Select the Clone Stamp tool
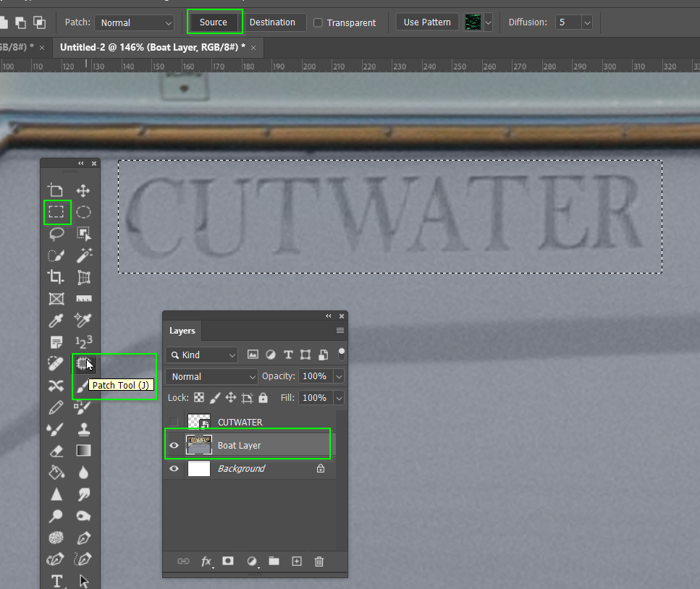The image size is (700, 589). [x=83, y=429]
